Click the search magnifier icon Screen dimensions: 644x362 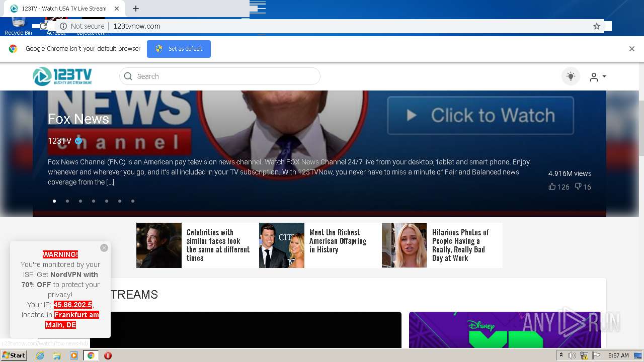(x=128, y=76)
